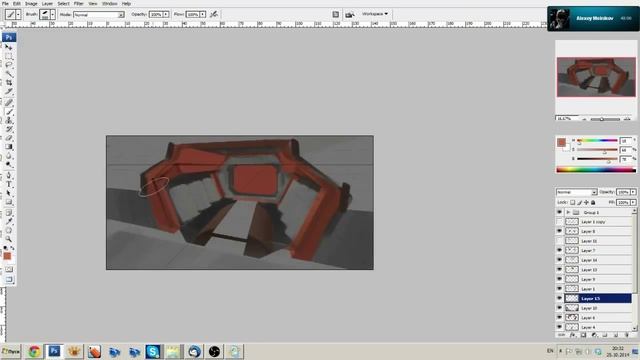Hide Layer 9 with its eye icon
Image resolution: width=640 pixels, height=360 pixels.
pos(559,279)
